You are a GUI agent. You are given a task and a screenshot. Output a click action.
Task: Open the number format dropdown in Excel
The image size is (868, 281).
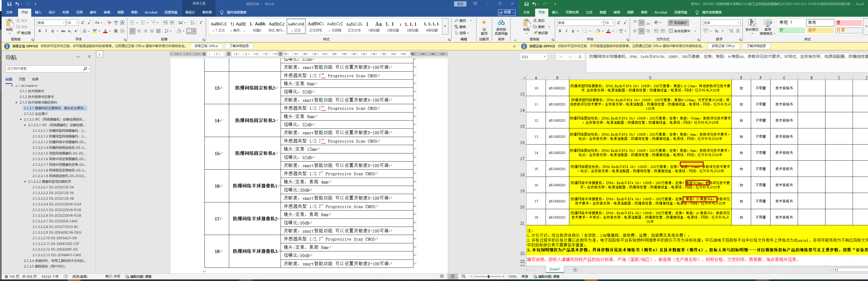(x=738, y=23)
